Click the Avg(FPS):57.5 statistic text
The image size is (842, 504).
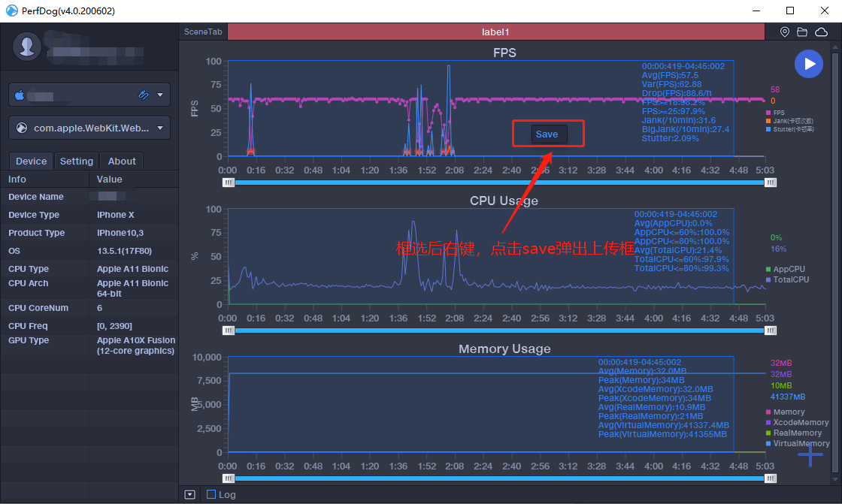click(670, 75)
